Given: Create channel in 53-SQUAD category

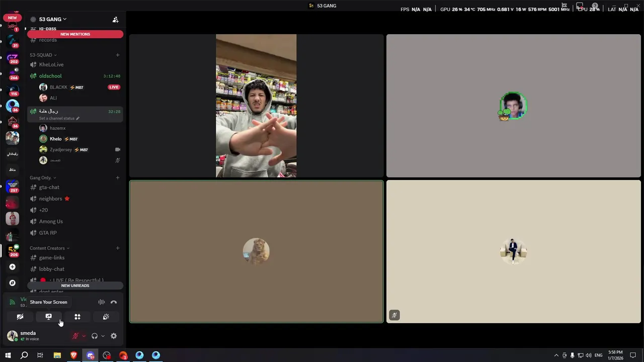Looking at the screenshot, I should pos(118,55).
